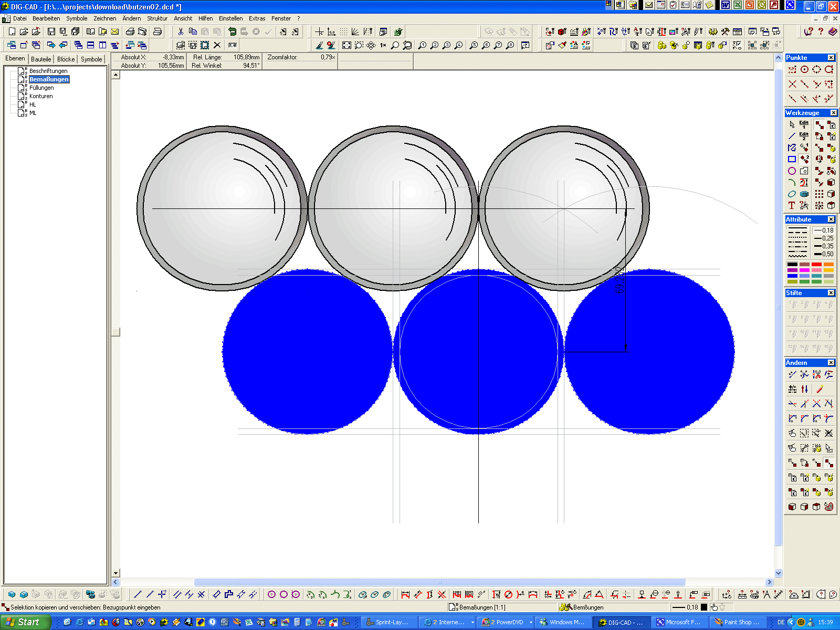Click the Edit 1 tool button
The height and width of the screenshot is (630, 840).
(x=804, y=124)
